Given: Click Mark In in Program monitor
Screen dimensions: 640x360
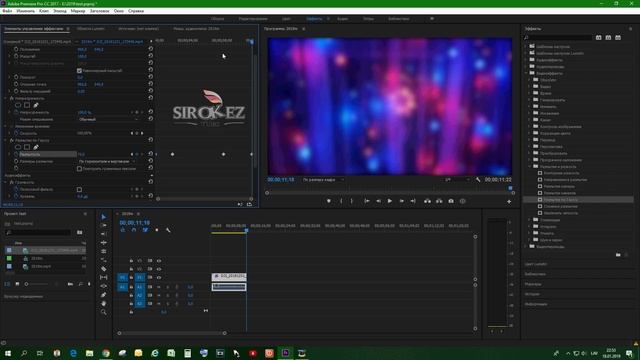Looking at the screenshot, I should [x=341, y=201].
